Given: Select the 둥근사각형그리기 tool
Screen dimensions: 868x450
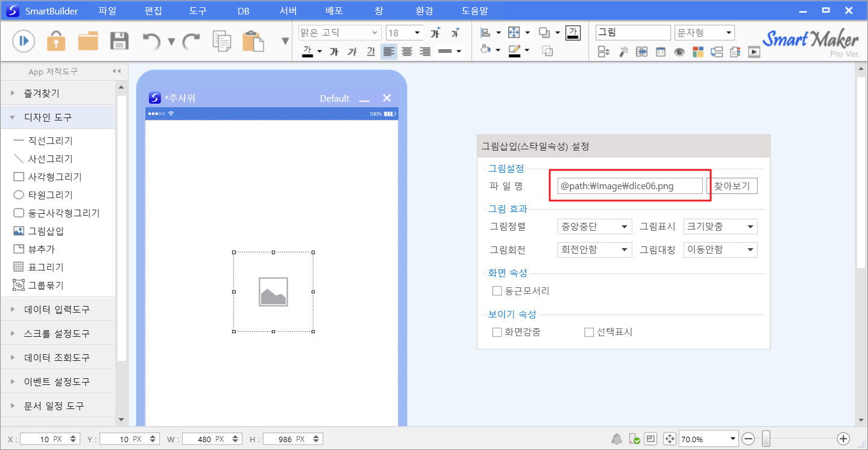Looking at the screenshot, I should click(56, 213).
